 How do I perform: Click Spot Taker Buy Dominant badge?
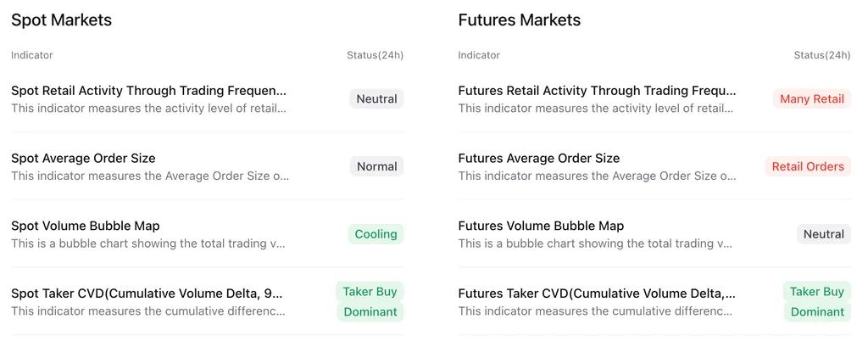pyautogui.click(x=370, y=301)
